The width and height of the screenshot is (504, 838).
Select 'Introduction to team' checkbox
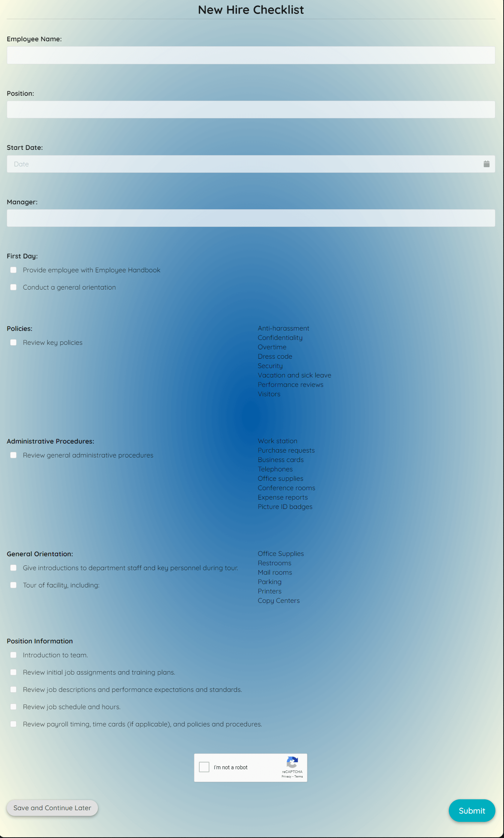tap(14, 655)
